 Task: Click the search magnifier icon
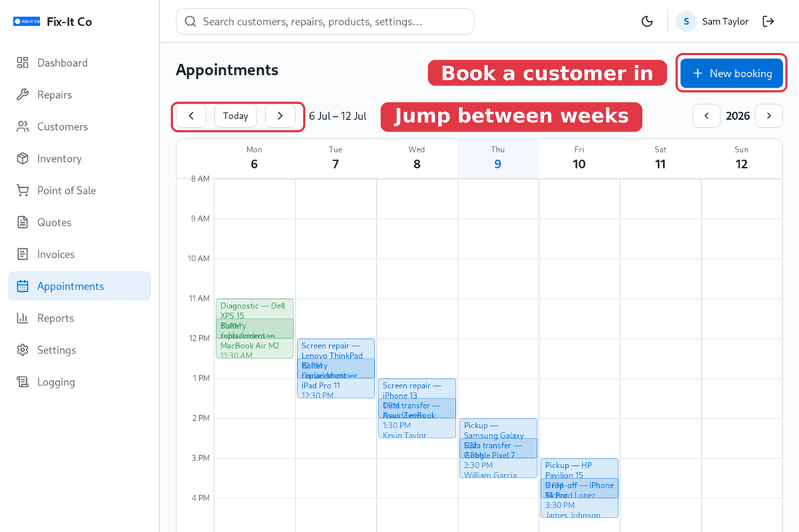[190, 21]
